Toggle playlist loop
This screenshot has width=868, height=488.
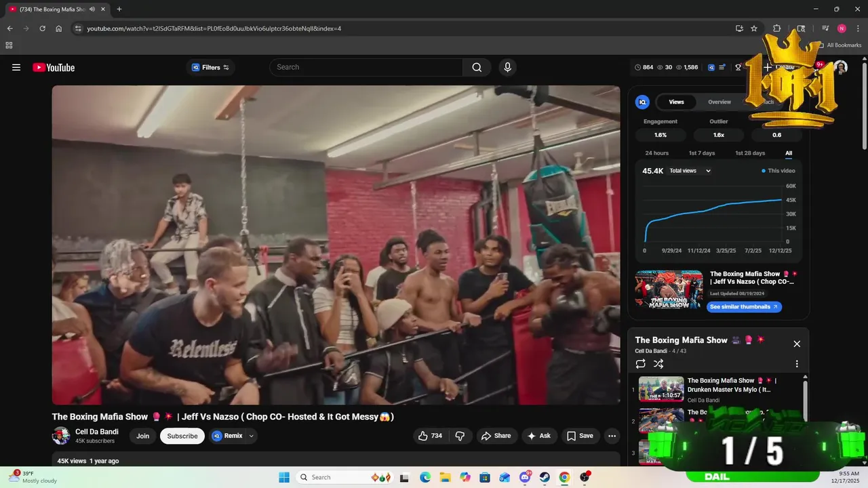tap(641, 364)
